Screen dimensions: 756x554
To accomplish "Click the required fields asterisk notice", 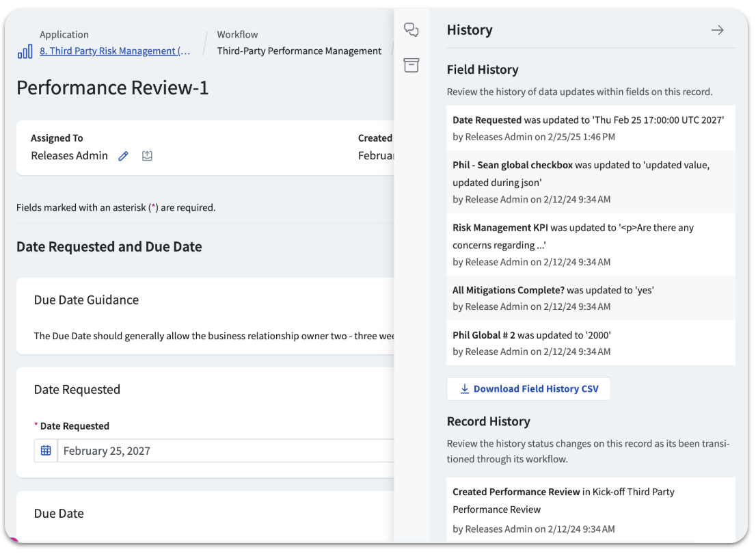I will coord(116,207).
